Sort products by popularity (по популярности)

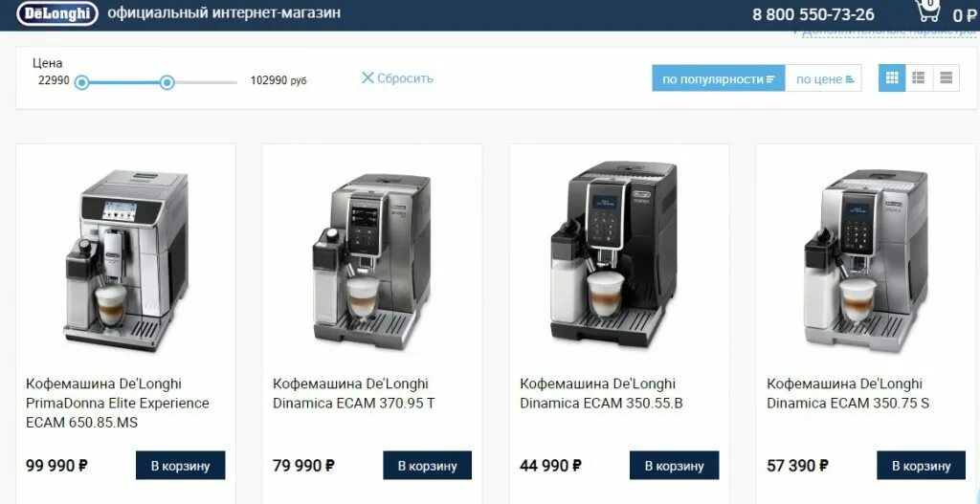pyautogui.click(x=719, y=78)
